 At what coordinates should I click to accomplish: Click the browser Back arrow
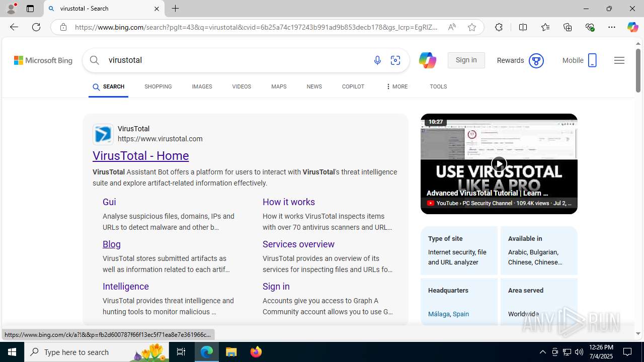14,27
